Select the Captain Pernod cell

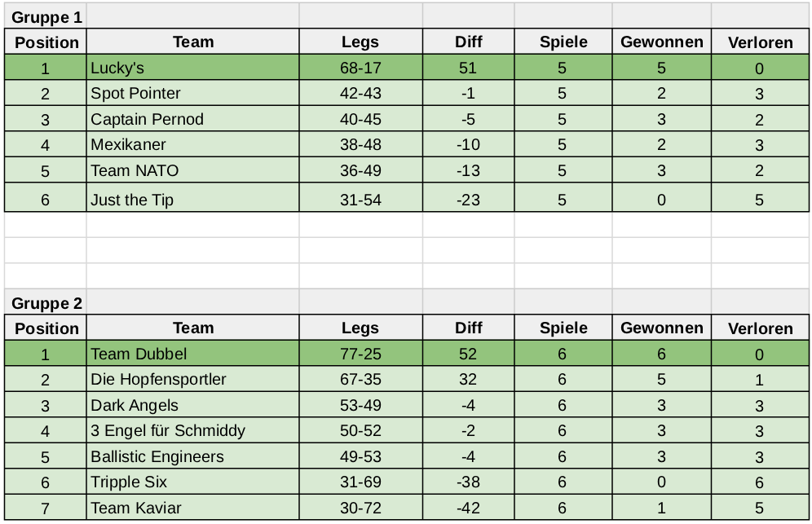coord(192,119)
